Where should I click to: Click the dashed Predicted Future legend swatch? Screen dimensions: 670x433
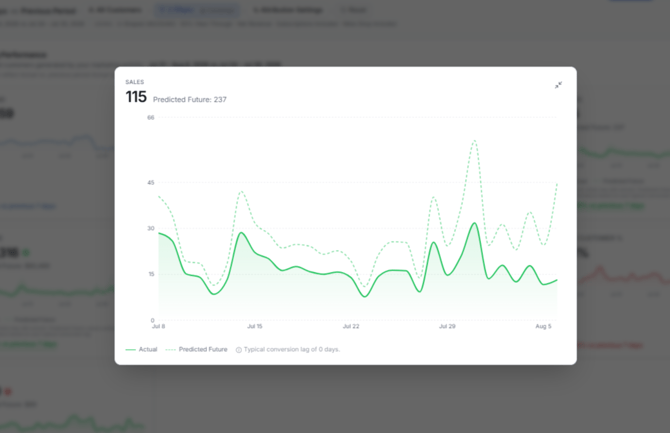170,350
